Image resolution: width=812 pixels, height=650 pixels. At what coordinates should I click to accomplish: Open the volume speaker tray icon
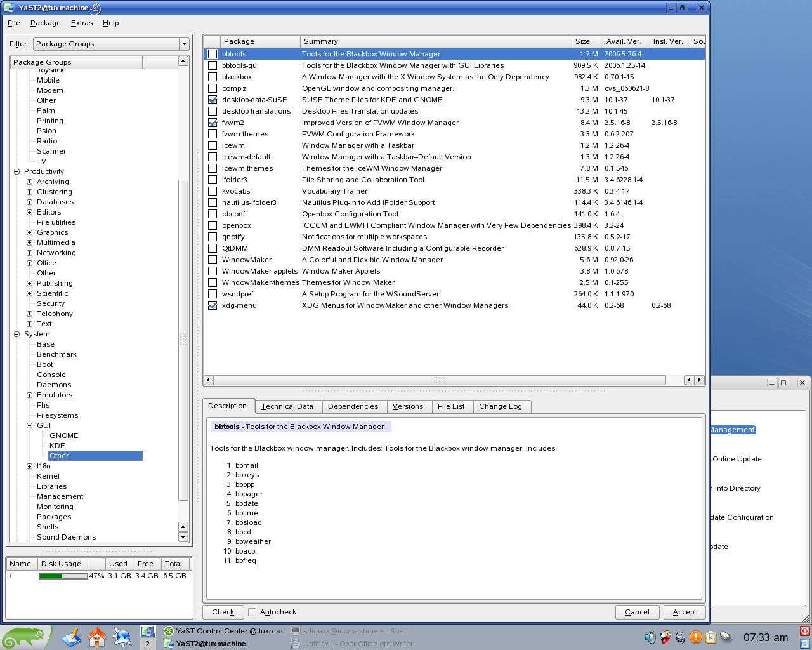[650, 637]
